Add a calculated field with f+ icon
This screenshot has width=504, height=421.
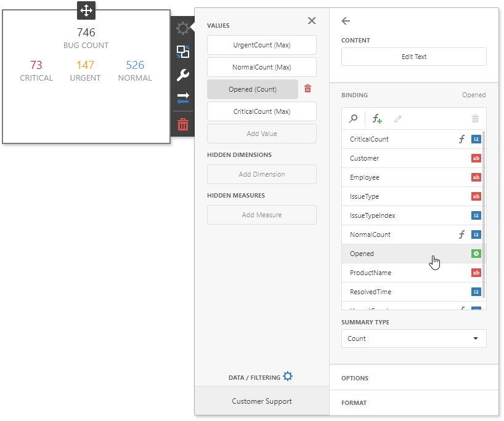377,119
